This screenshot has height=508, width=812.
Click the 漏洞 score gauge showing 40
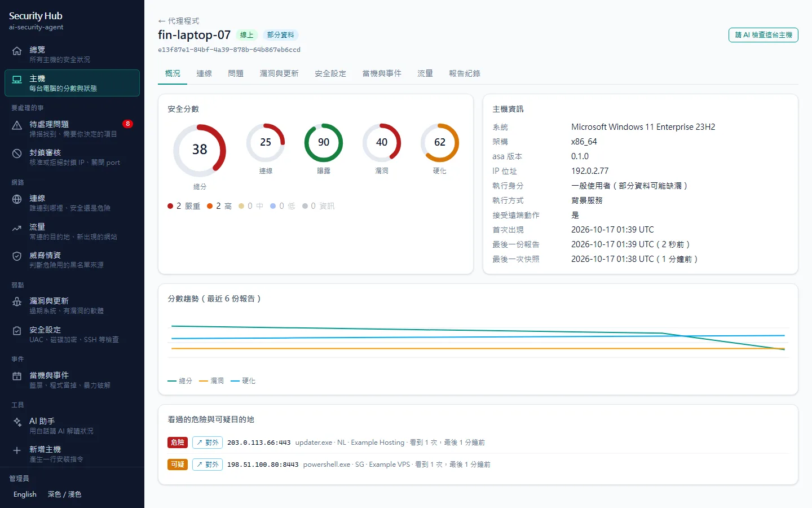[x=382, y=143]
